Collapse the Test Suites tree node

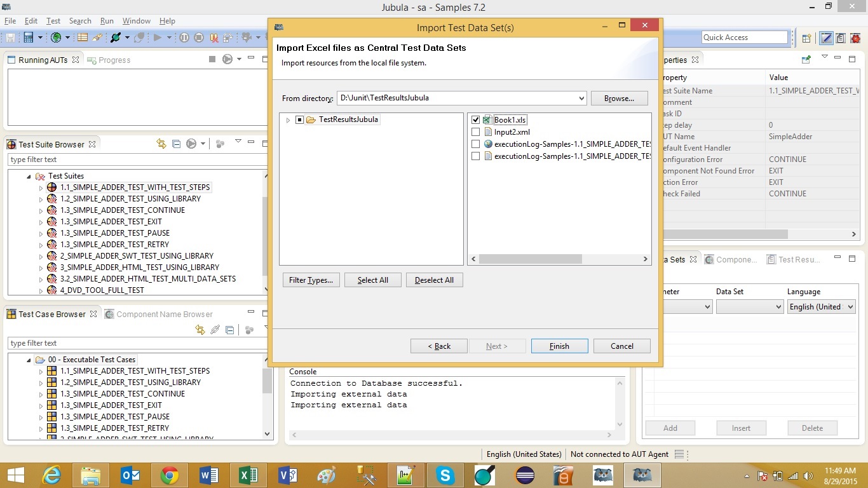[29, 176]
